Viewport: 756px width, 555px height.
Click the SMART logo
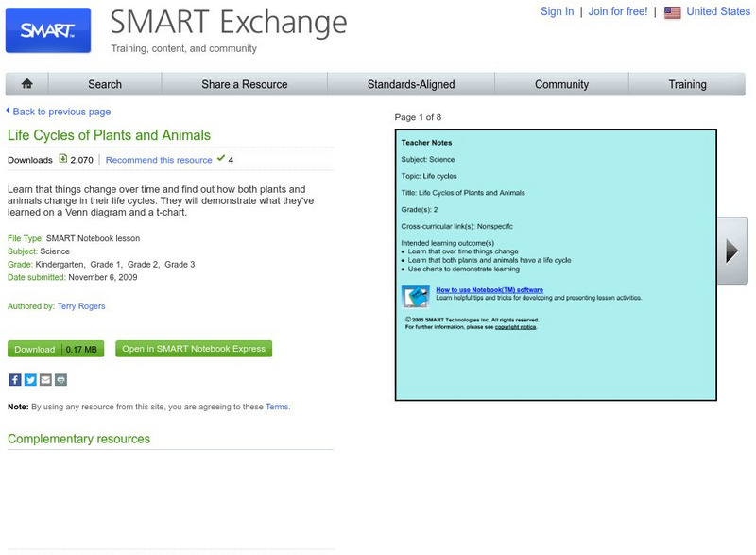click(x=48, y=30)
